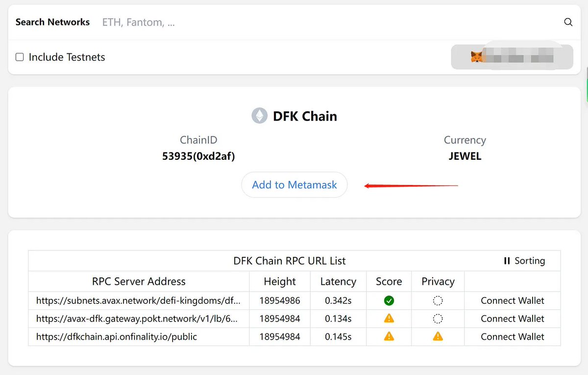Click the search magnifier icon

(568, 22)
